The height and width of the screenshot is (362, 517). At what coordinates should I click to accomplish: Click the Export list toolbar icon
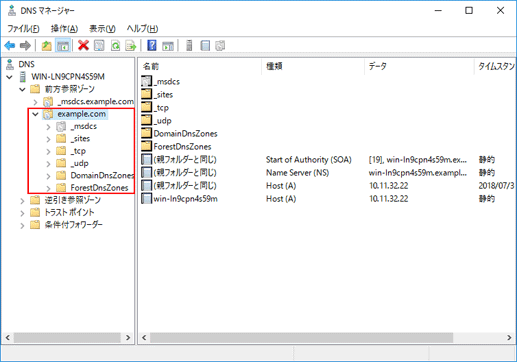click(131, 45)
